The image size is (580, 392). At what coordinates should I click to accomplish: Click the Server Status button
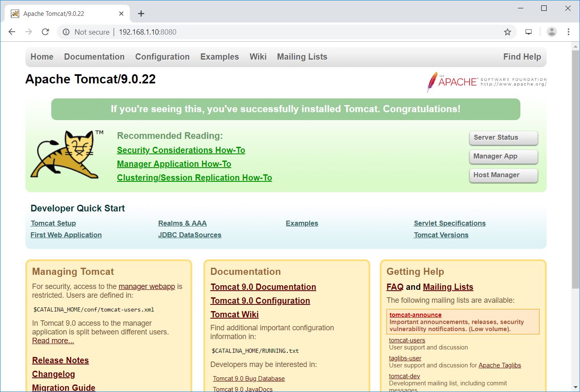[503, 138]
